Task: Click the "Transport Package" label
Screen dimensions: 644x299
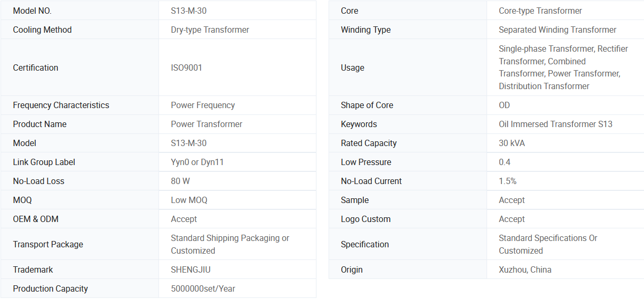Action: coord(48,244)
